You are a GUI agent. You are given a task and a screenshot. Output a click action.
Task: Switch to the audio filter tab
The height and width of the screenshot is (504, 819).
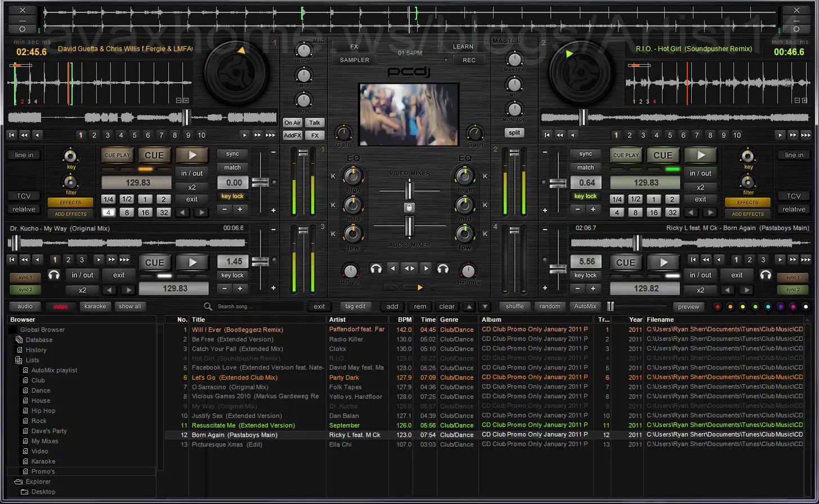[x=25, y=307]
